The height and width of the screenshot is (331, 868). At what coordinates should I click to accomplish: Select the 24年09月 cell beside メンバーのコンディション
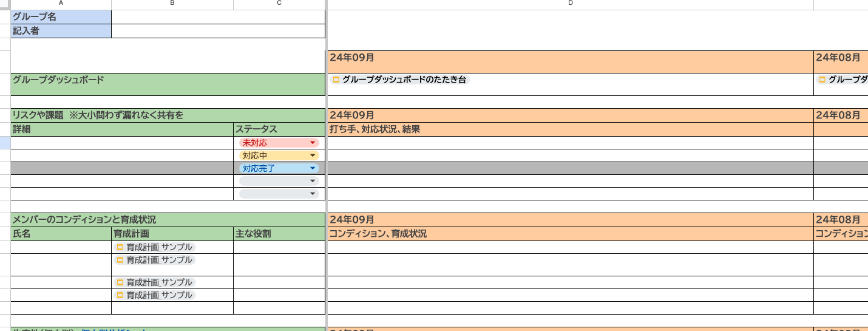pos(571,220)
